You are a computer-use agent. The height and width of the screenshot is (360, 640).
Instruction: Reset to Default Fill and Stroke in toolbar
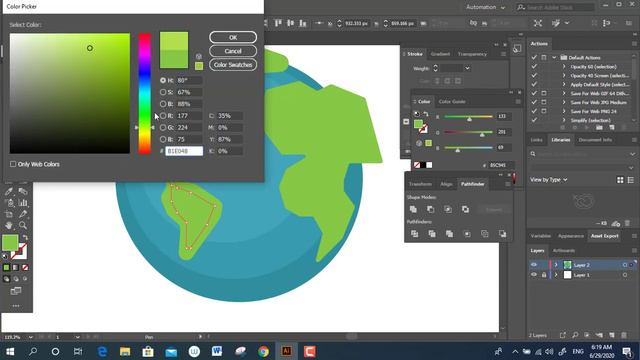(x=5, y=256)
